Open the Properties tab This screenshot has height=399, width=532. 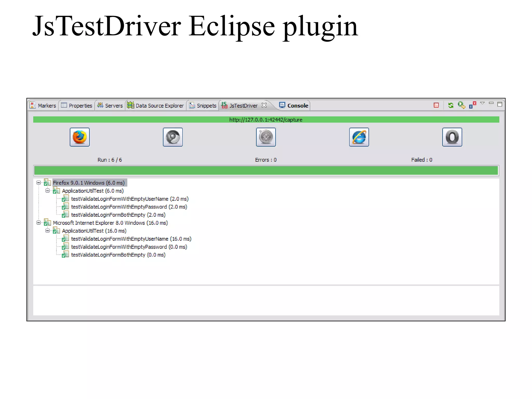77,105
